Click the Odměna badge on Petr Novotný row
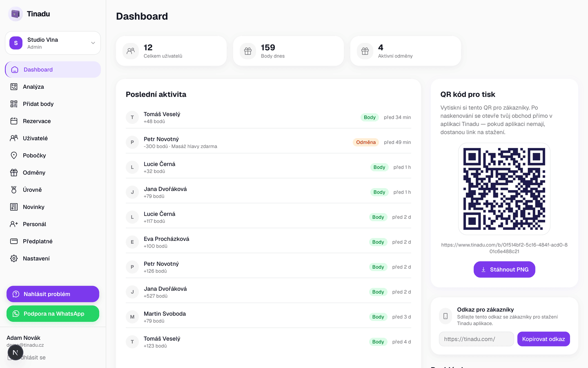 [x=366, y=142]
